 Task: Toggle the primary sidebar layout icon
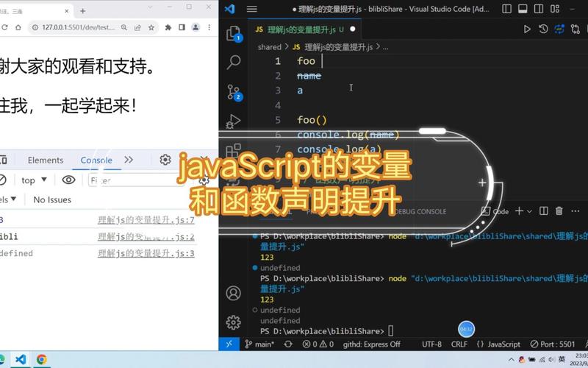506,9
